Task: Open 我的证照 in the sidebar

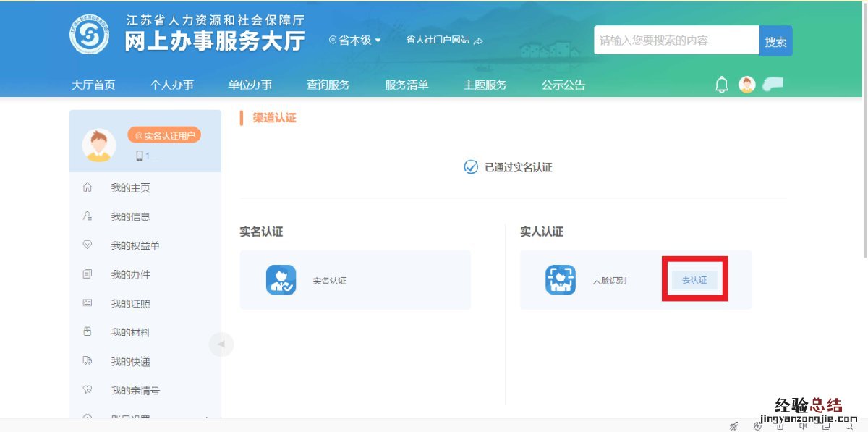Action: click(130, 303)
